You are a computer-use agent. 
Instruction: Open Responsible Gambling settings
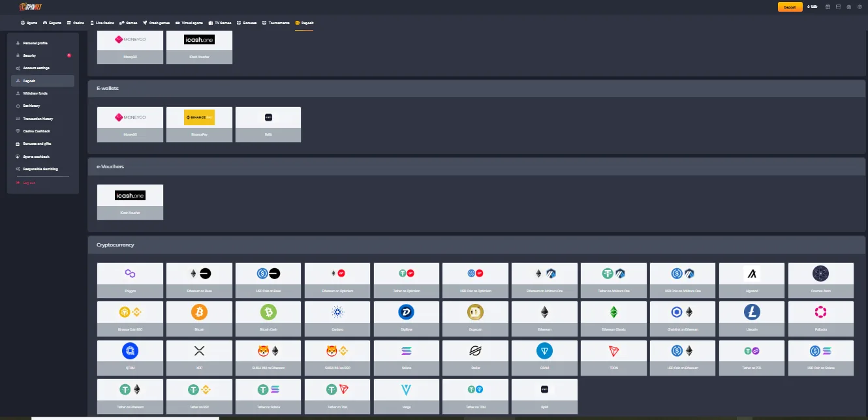pyautogui.click(x=42, y=169)
